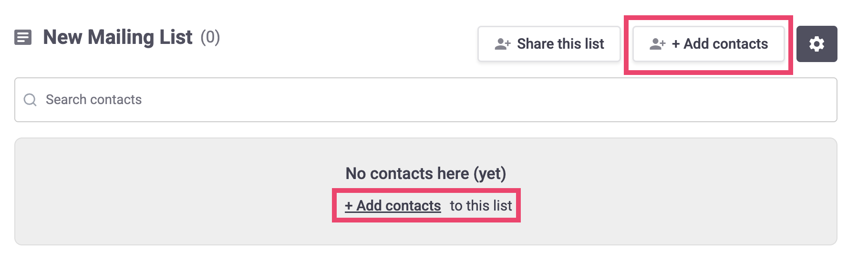Click 'to this list' text next to Add contacts

pos(481,206)
